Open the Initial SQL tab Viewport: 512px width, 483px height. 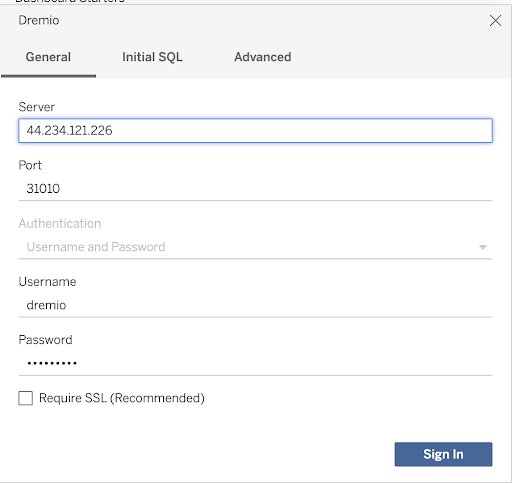coord(152,57)
